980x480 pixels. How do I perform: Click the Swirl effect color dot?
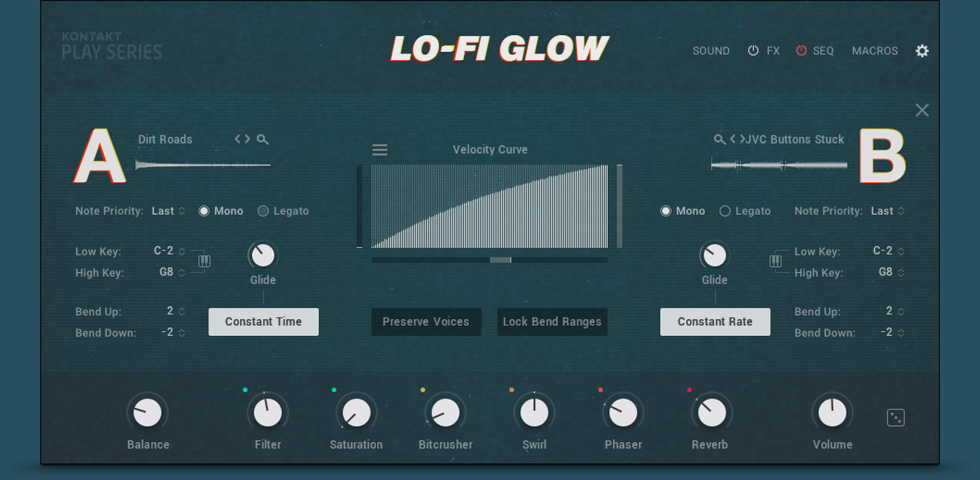(512, 390)
